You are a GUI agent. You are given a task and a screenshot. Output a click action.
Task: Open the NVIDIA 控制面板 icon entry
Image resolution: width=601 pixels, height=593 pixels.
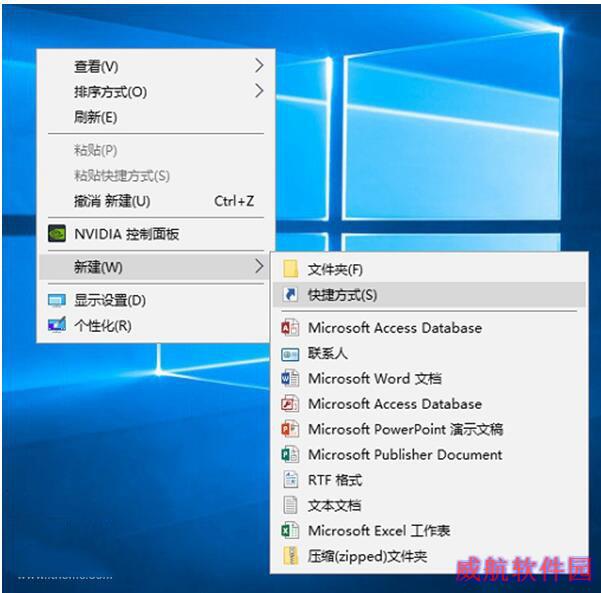(57, 233)
